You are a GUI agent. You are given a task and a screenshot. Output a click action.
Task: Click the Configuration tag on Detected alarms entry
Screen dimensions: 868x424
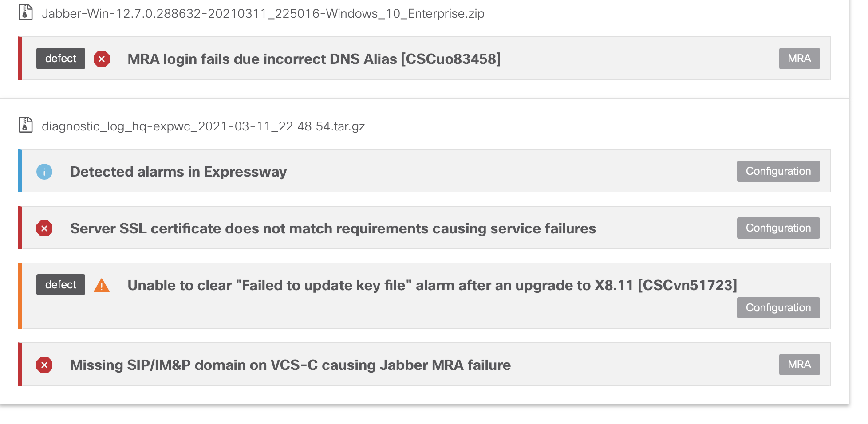click(x=778, y=171)
